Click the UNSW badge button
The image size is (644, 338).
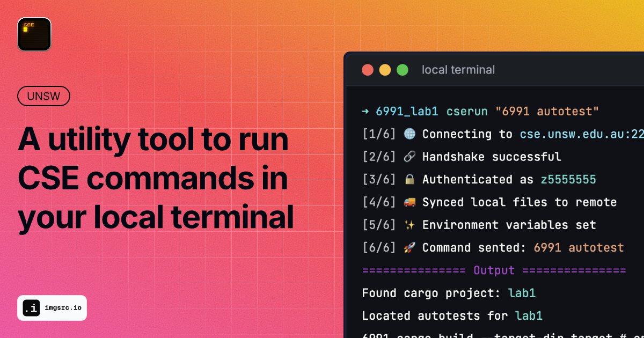click(43, 96)
